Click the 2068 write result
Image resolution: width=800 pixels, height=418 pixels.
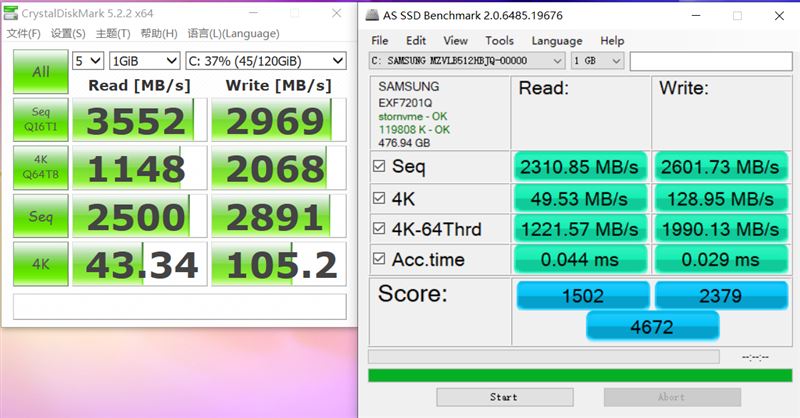pyautogui.click(x=279, y=168)
